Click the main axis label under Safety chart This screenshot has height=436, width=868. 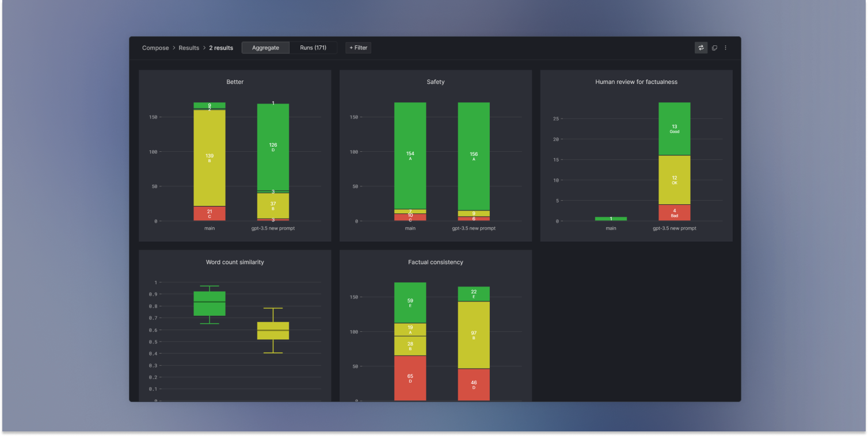point(410,228)
